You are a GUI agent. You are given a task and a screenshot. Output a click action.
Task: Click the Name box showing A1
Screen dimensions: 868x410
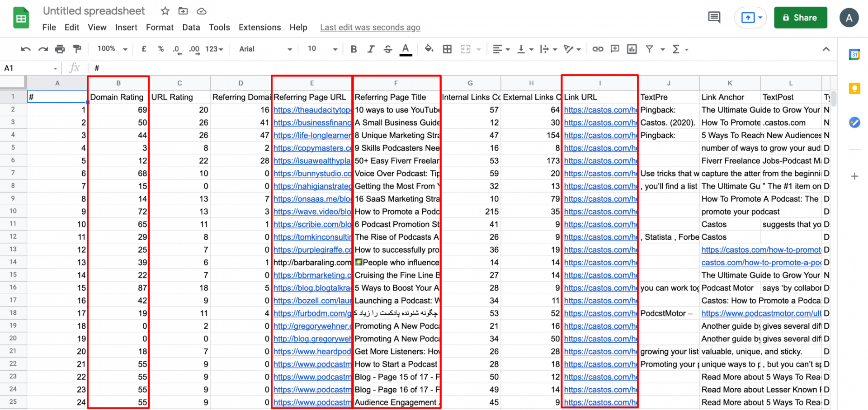(30, 68)
